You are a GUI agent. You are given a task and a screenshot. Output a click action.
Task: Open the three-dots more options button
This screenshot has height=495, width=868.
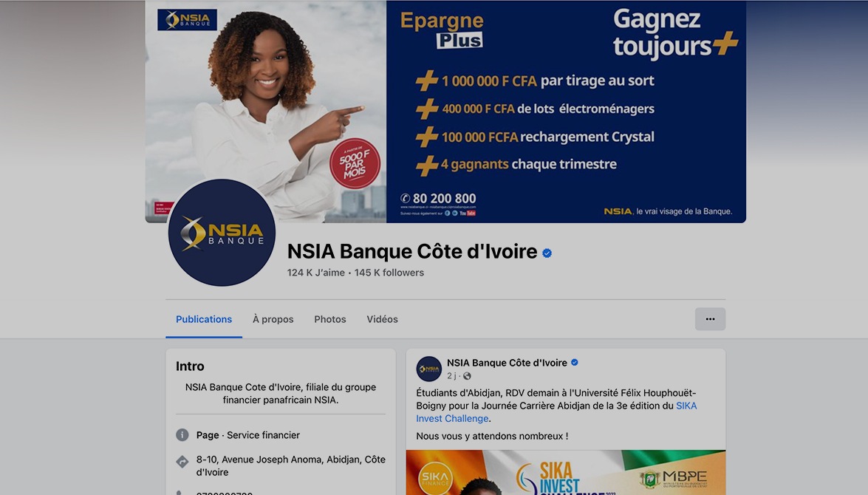tap(710, 319)
